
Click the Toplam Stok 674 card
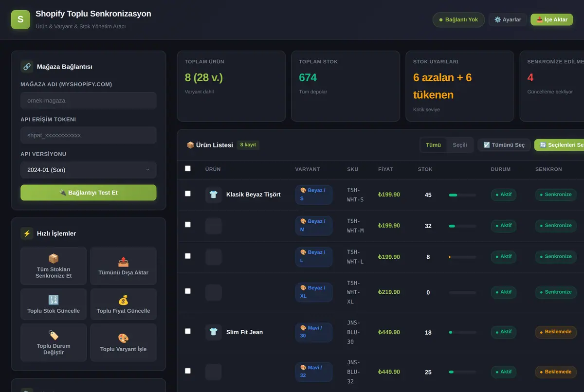[346, 86]
